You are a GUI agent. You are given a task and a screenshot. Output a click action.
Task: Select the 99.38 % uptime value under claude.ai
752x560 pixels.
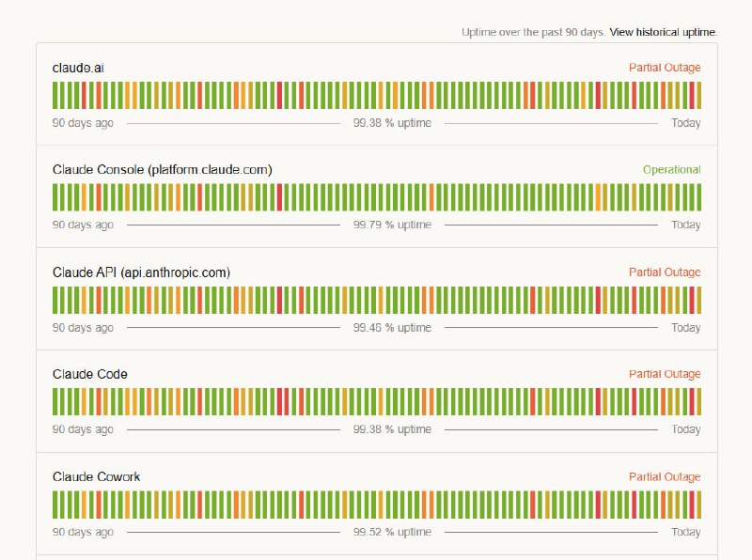(x=392, y=123)
